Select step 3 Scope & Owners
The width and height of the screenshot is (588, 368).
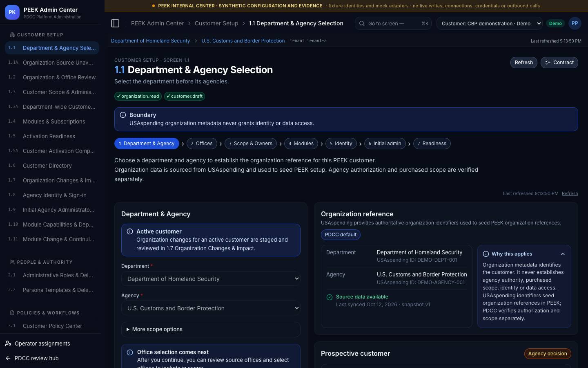(x=250, y=144)
